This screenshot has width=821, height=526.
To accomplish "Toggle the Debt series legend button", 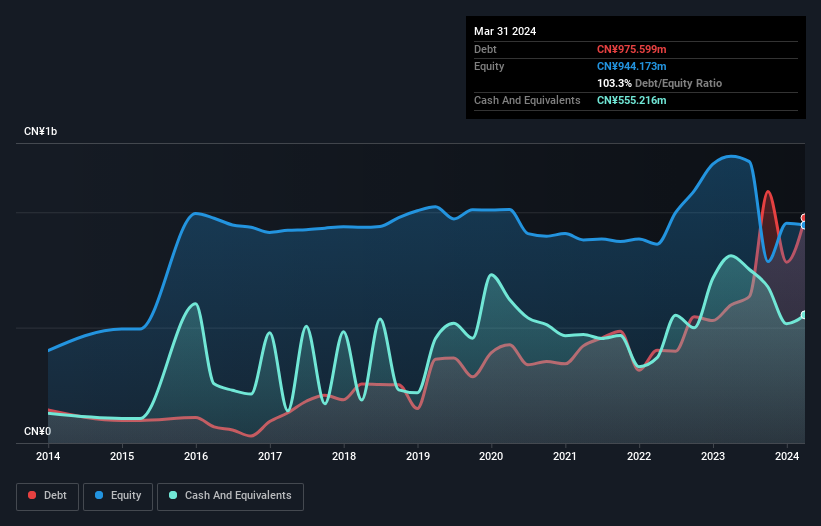I will coord(48,496).
